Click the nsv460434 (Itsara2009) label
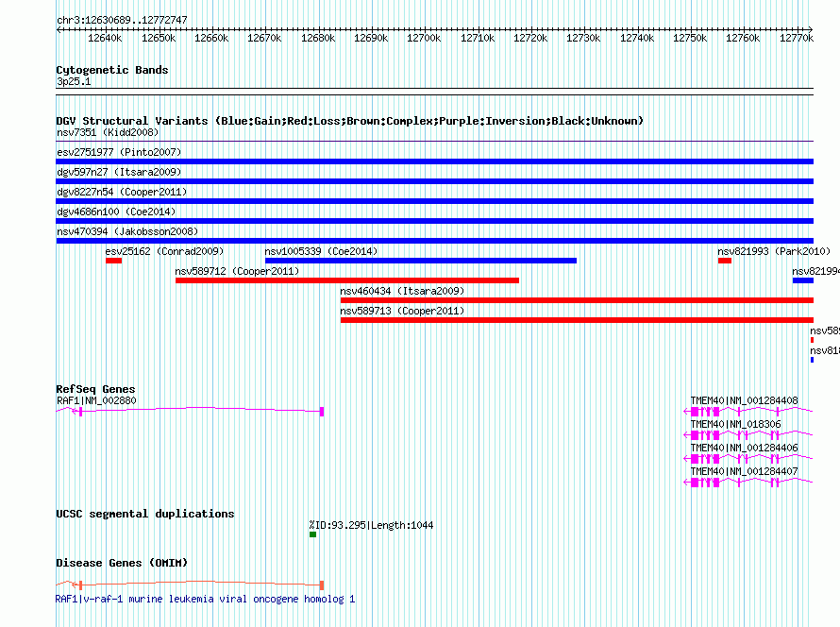Screen dimensions: 840x627 pos(402,291)
